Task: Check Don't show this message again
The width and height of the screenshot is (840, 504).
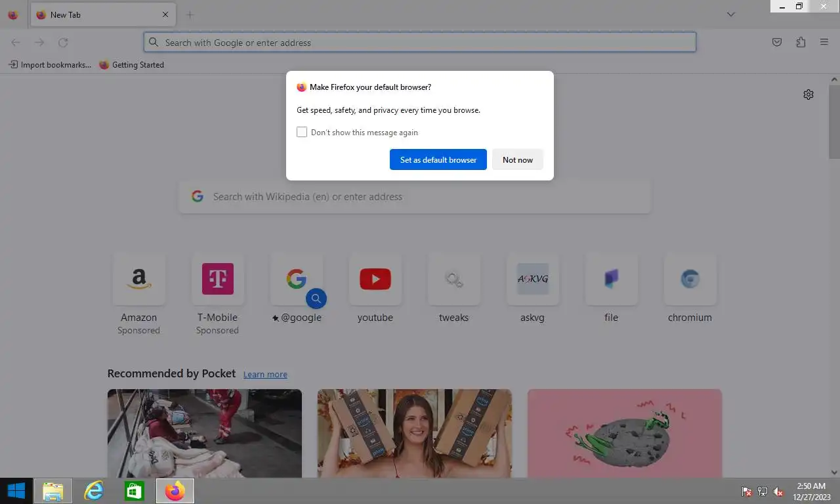Action: (x=302, y=132)
